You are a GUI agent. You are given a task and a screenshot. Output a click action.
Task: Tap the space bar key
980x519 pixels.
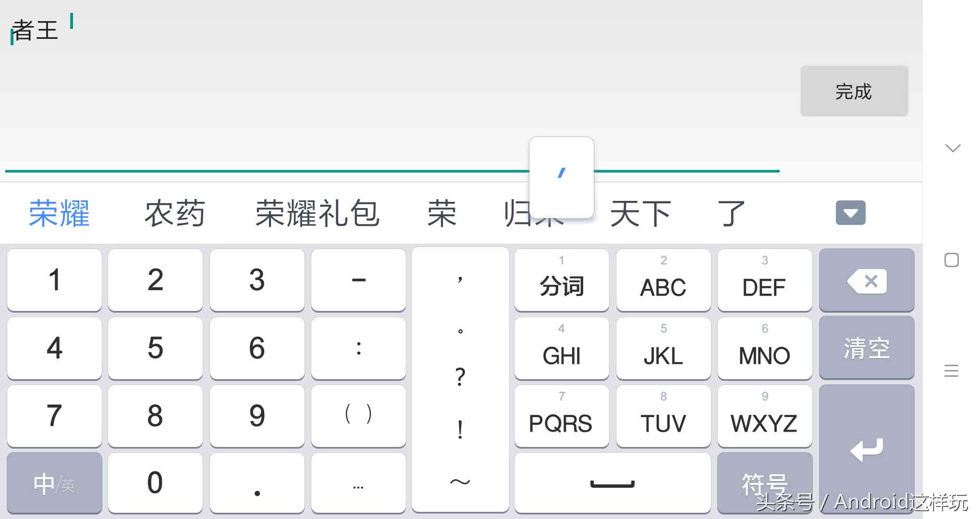pos(612,483)
